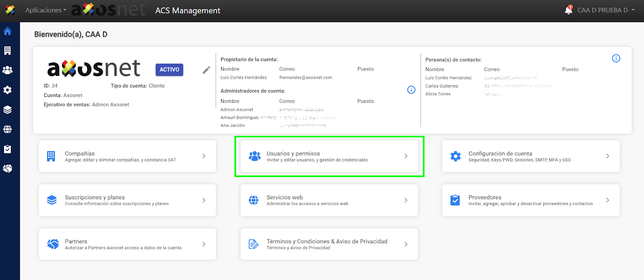Open the notifications bell icon
This screenshot has width=644, height=280.
pos(568,10)
